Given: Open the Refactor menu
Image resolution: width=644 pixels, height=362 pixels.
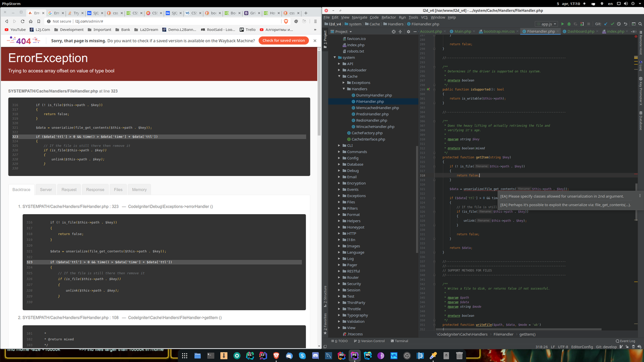Looking at the screenshot, I should tap(388, 17).
